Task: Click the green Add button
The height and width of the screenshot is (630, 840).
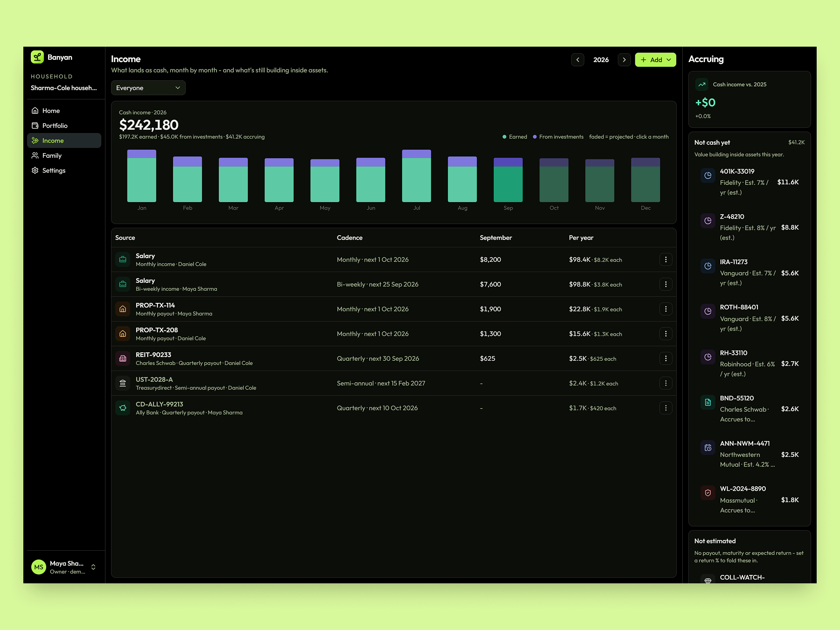Action: [x=656, y=60]
